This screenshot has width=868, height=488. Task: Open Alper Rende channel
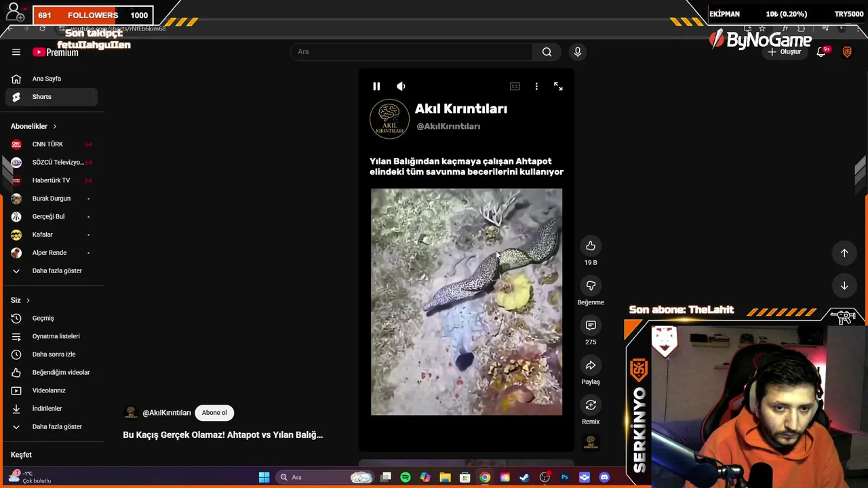coord(52,253)
